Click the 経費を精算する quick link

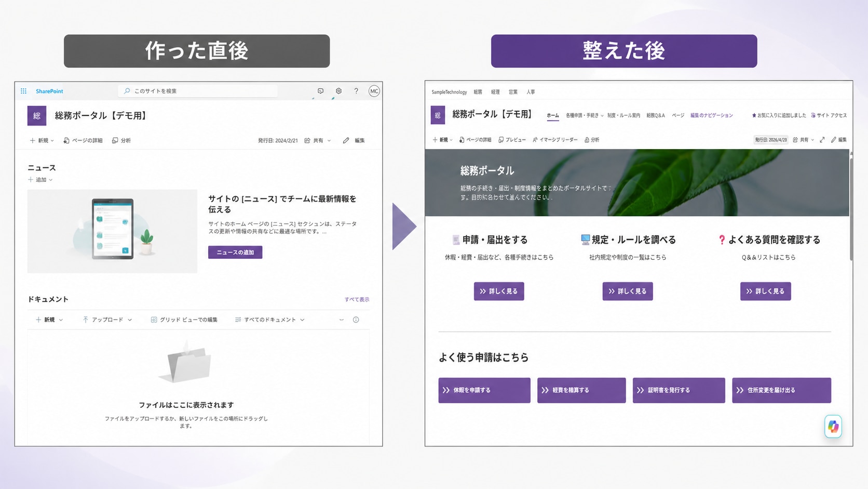[x=581, y=390]
